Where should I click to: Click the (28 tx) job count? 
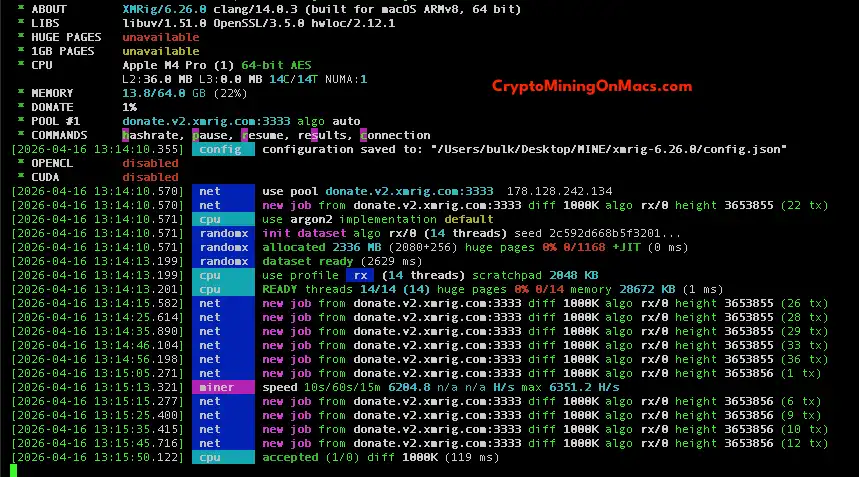[x=805, y=318]
